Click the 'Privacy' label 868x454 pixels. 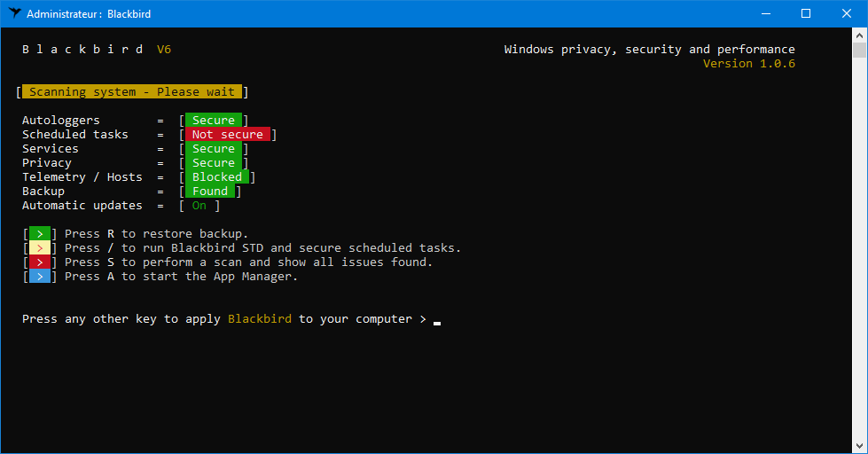point(47,163)
